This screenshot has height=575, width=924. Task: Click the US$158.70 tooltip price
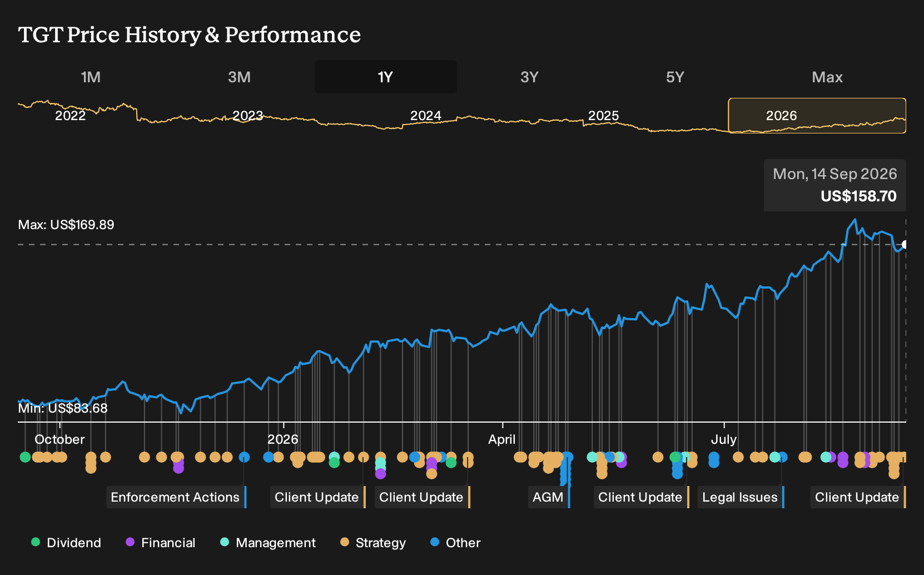[858, 196]
